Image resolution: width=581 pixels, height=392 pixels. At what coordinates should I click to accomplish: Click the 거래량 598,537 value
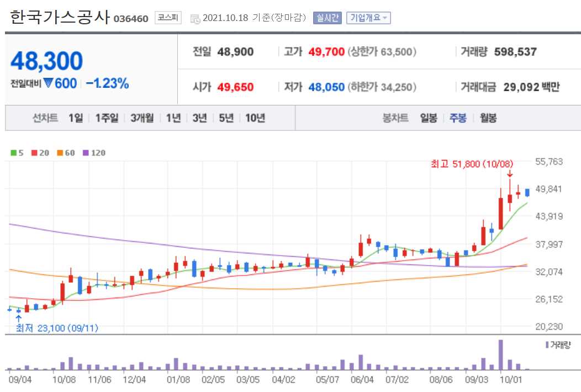pos(515,51)
